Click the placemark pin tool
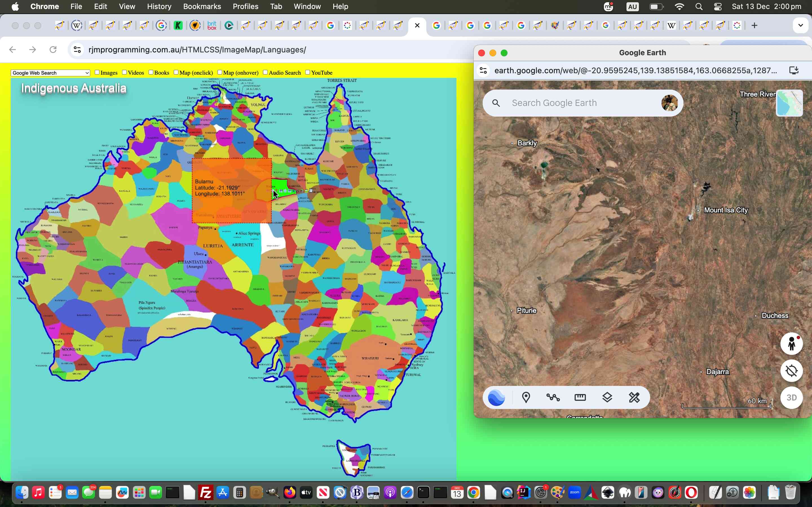 click(x=526, y=398)
